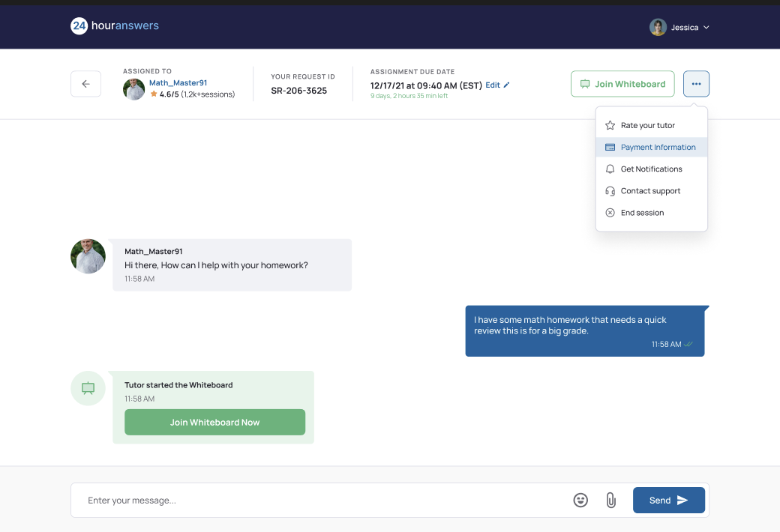The height and width of the screenshot is (532, 780).
Task: Click the green whiteboard icon in chat
Action: [88, 388]
